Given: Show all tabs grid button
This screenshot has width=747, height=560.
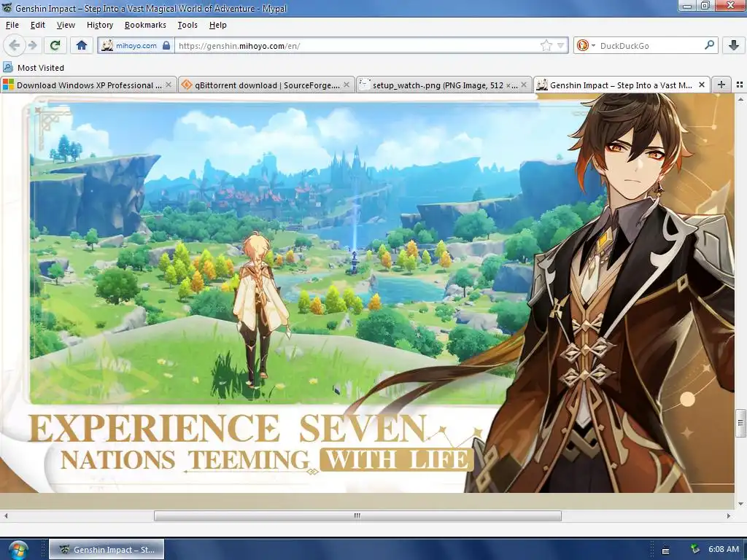Looking at the screenshot, I should point(740,85).
